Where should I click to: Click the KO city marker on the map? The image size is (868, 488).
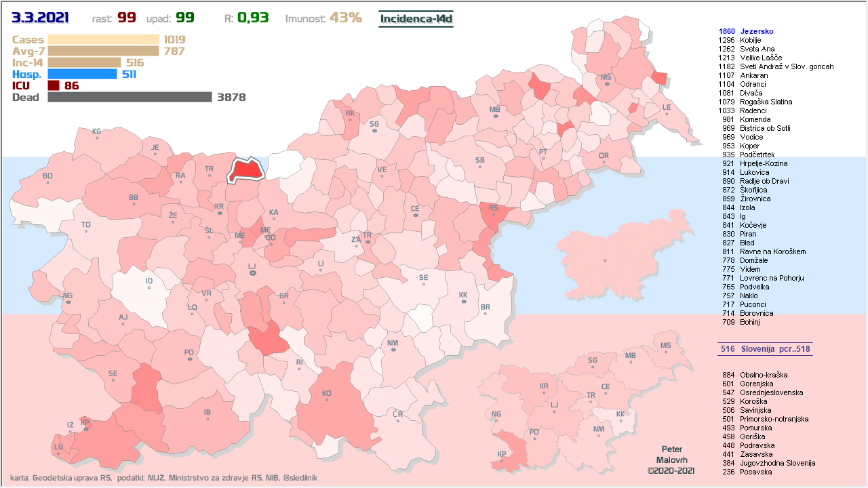327,393
